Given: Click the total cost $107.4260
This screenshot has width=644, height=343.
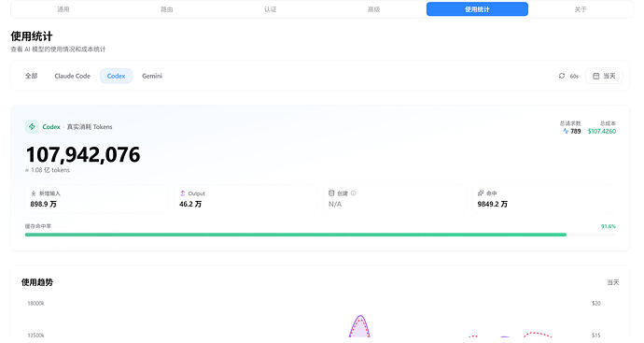Looking at the screenshot, I should point(602,131).
